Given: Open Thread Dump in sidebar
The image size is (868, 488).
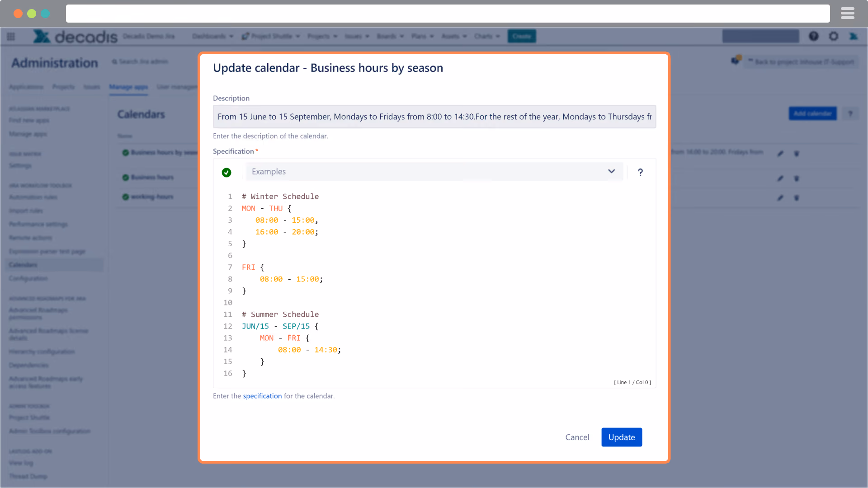Looking at the screenshot, I should [x=28, y=476].
